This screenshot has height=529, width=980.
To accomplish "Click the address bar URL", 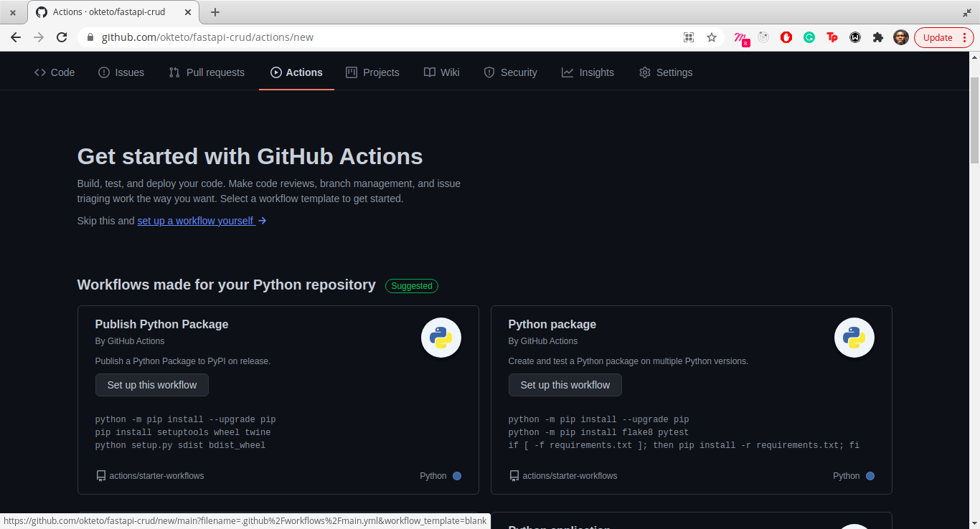I will click(x=207, y=37).
